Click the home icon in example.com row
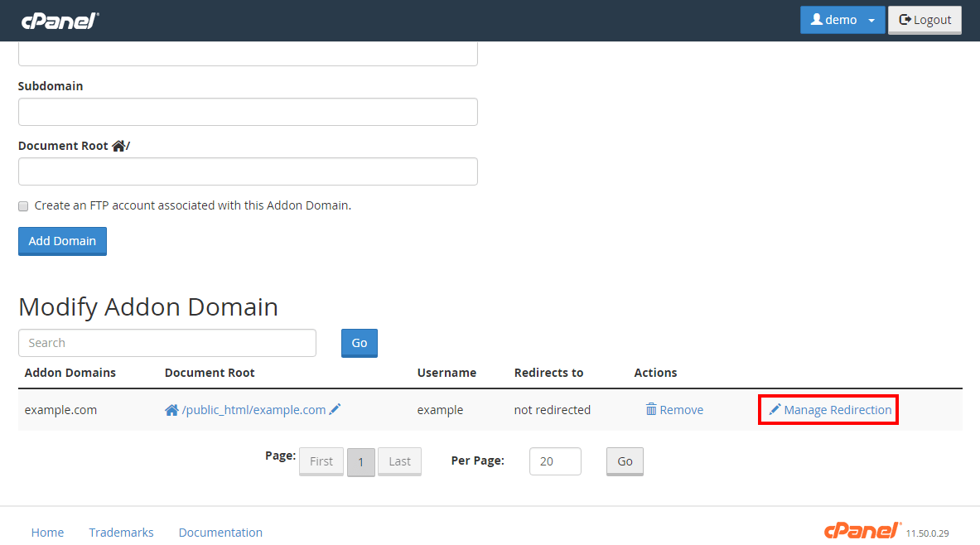The image size is (980, 545). [x=171, y=410]
